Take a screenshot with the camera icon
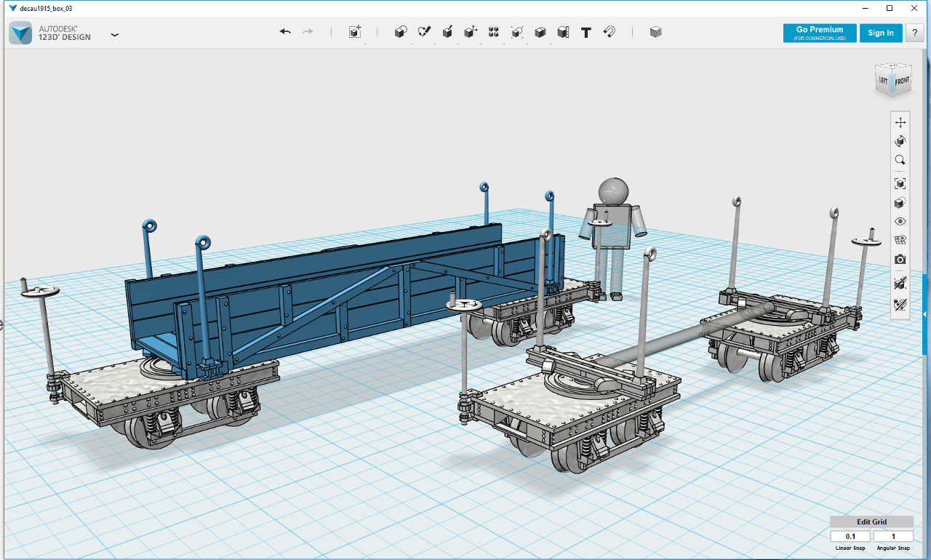931x560 pixels. pyautogui.click(x=900, y=259)
